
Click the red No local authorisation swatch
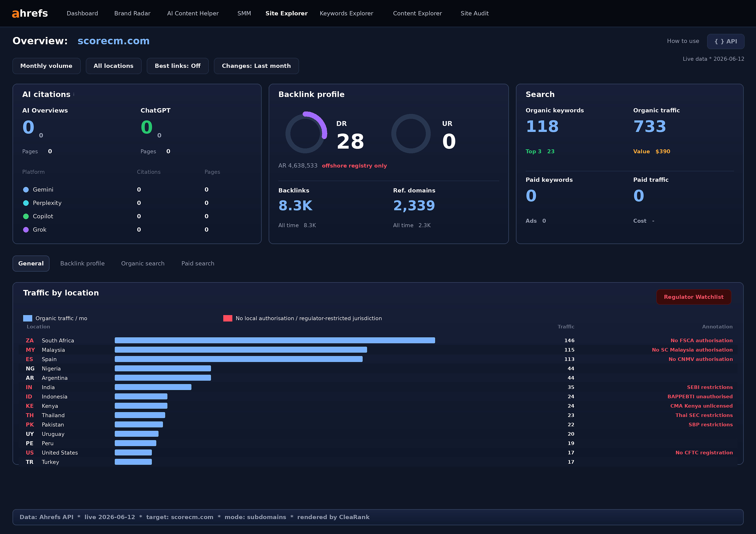click(x=228, y=319)
